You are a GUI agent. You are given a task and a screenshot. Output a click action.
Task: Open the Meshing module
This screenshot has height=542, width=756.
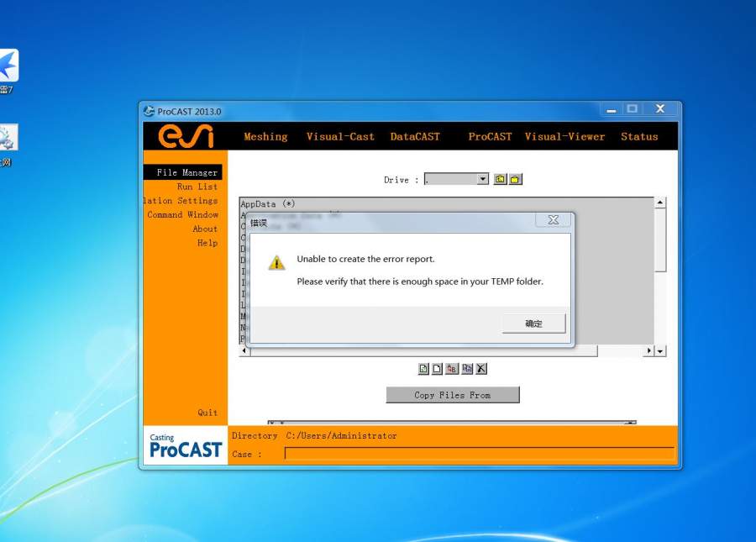click(265, 136)
